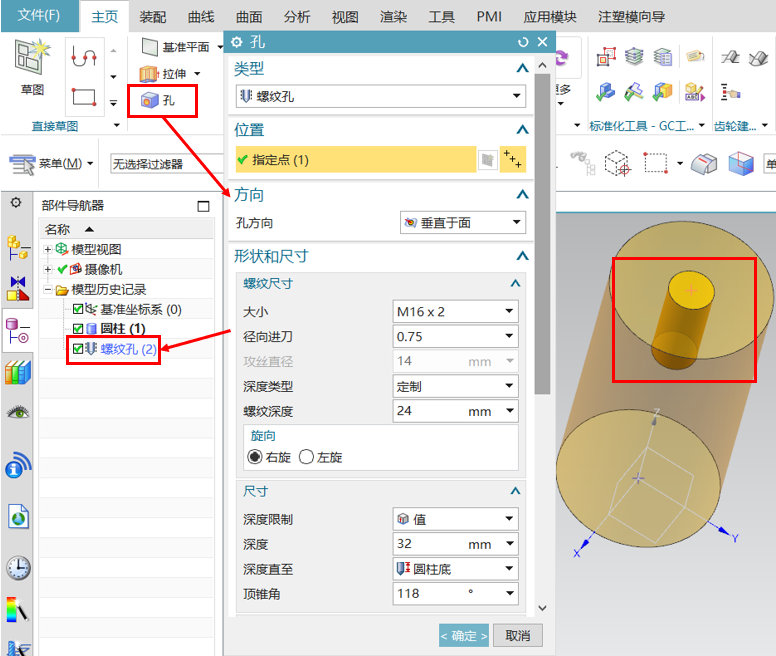The image size is (776, 656).
Task: Open the Reuse Library books icon
Action: (x=18, y=372)
